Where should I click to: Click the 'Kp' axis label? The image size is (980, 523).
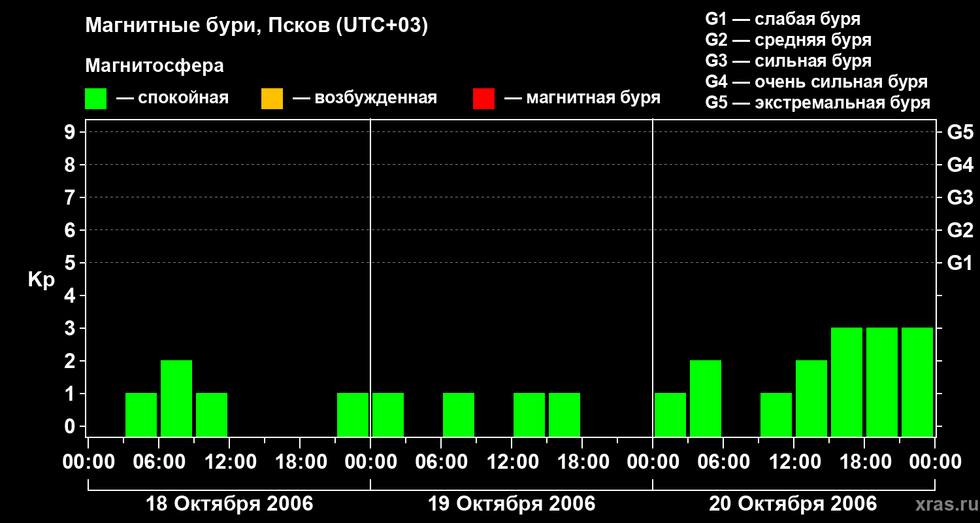[41, 280]
